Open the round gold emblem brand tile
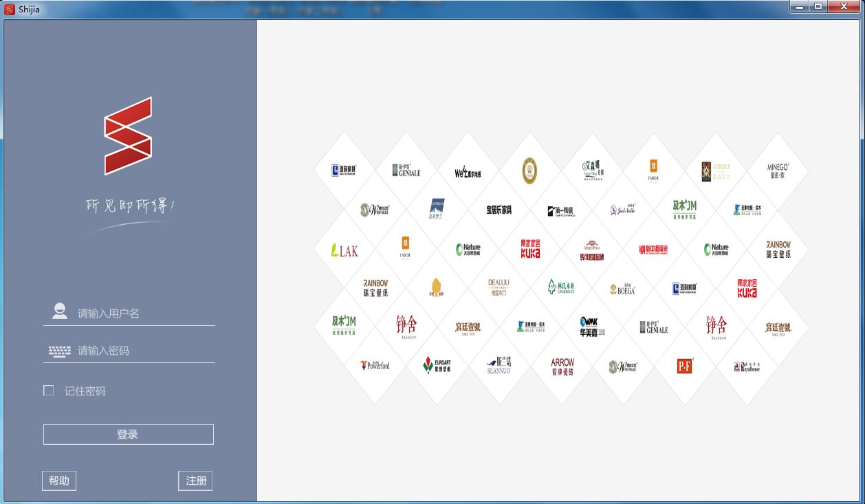This screenshot has height=504, width=865. point(529,171)
